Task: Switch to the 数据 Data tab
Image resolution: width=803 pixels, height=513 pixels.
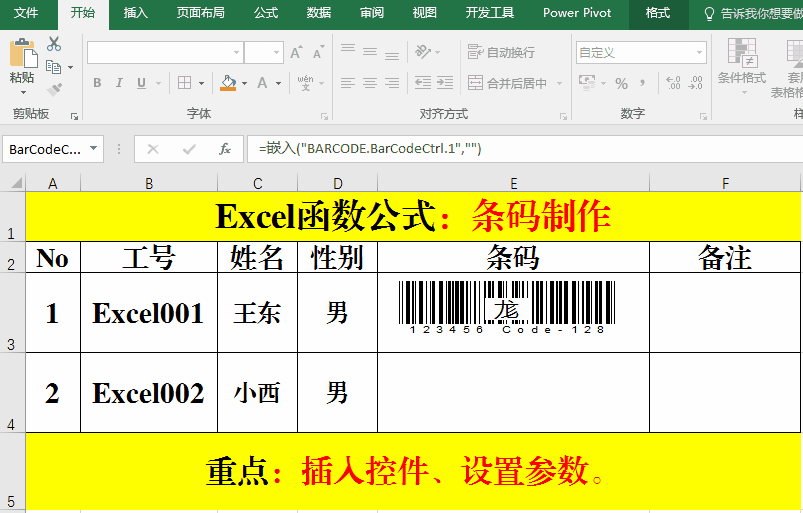Action: pyautogui.click(x=319, y=13)
